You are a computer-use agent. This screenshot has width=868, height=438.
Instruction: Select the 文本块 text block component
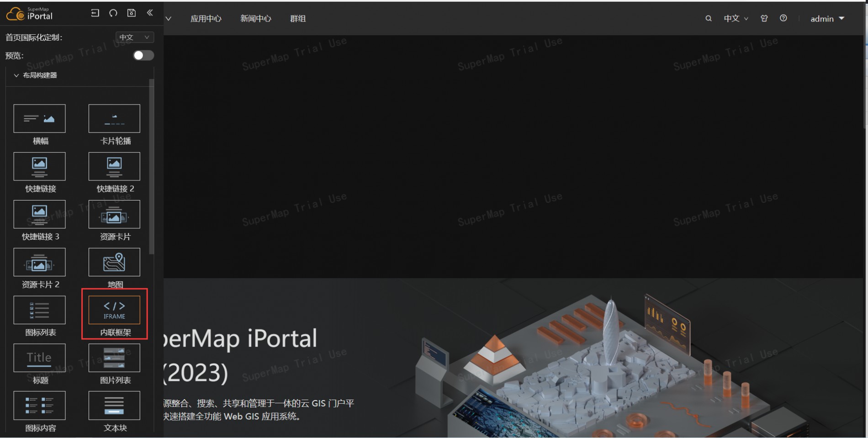[x=115, y=412]
